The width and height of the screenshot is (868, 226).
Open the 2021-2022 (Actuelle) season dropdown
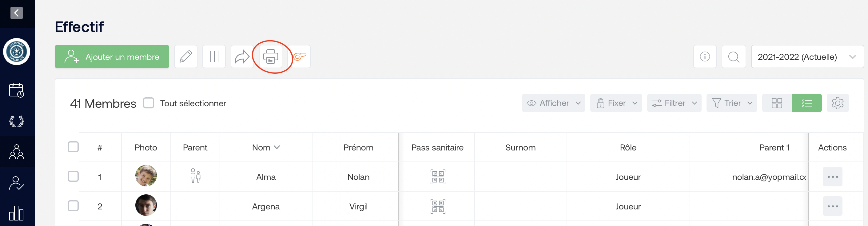point(807,56)
